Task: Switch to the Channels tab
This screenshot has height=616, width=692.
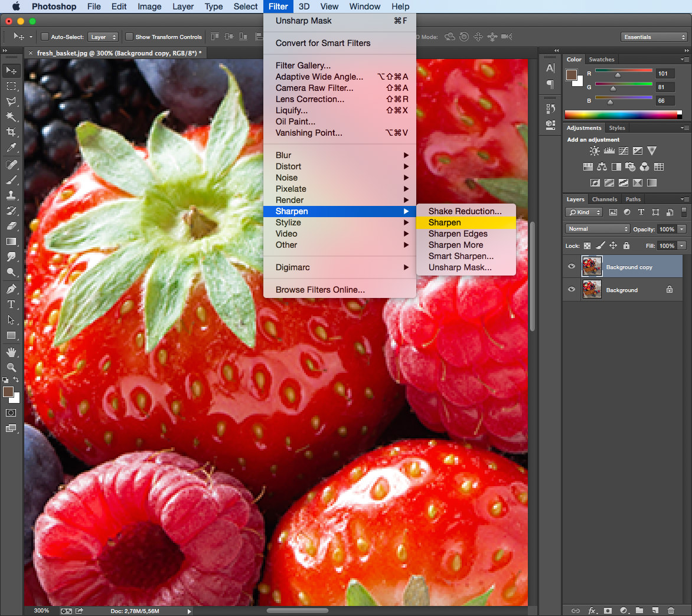Action: click(604, 199)
